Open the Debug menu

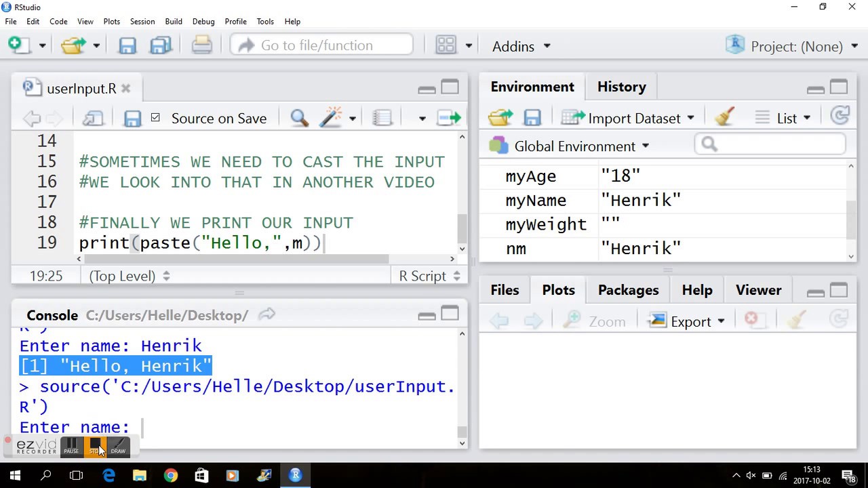[x=203, y=21]
